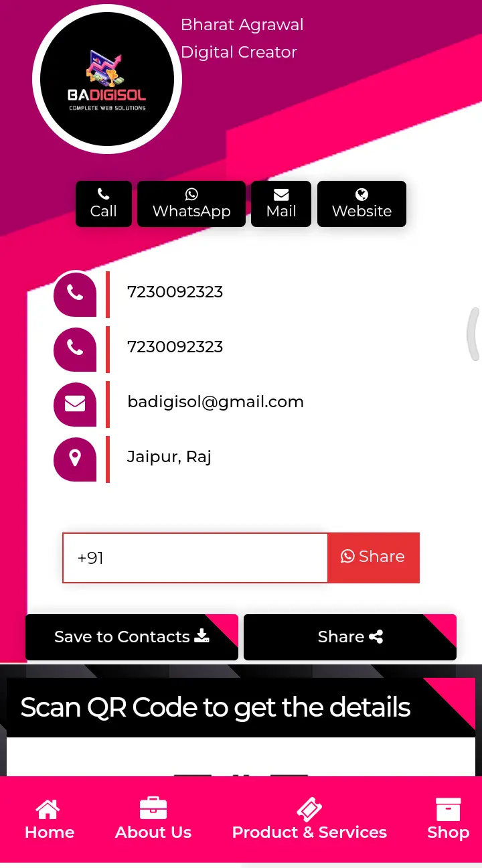
Task: Click the location pin icon
Action: [75, 459]
